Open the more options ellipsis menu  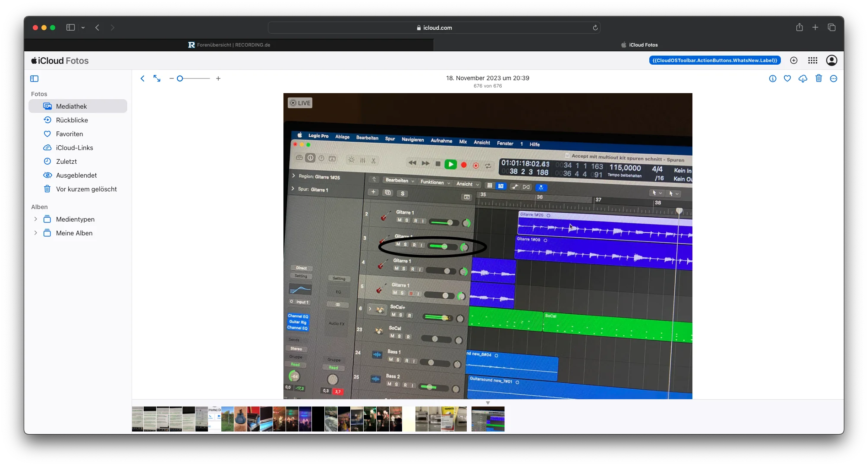pos(833,78)
